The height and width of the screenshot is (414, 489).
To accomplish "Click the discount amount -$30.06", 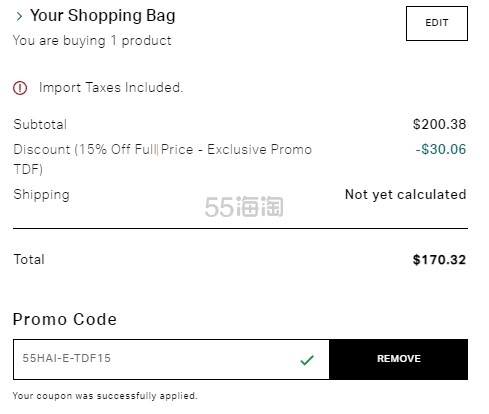I will coord(441,149).
